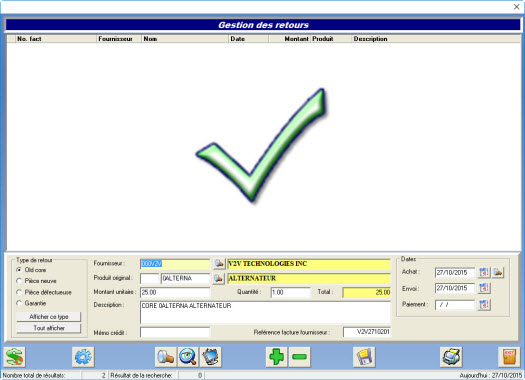Click the Afficher ce type button
525x380 pixels.
pyautogui.click(x=49, y=317)
